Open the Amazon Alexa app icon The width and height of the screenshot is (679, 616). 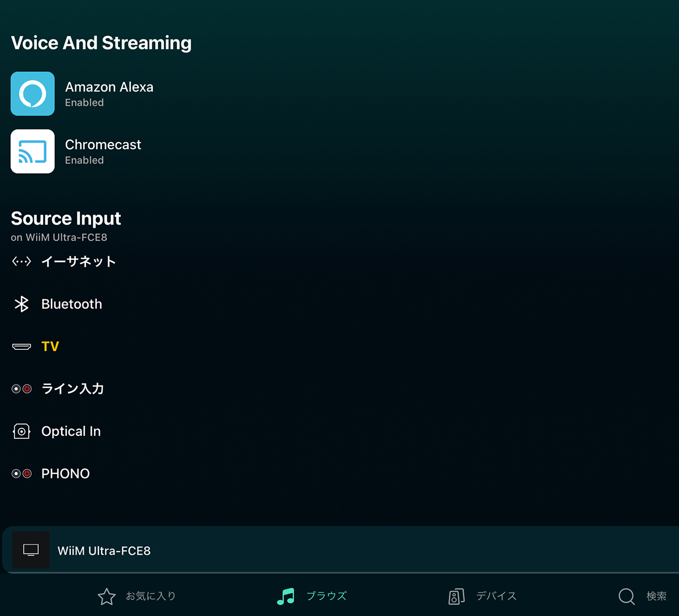[x=32, y=93]
